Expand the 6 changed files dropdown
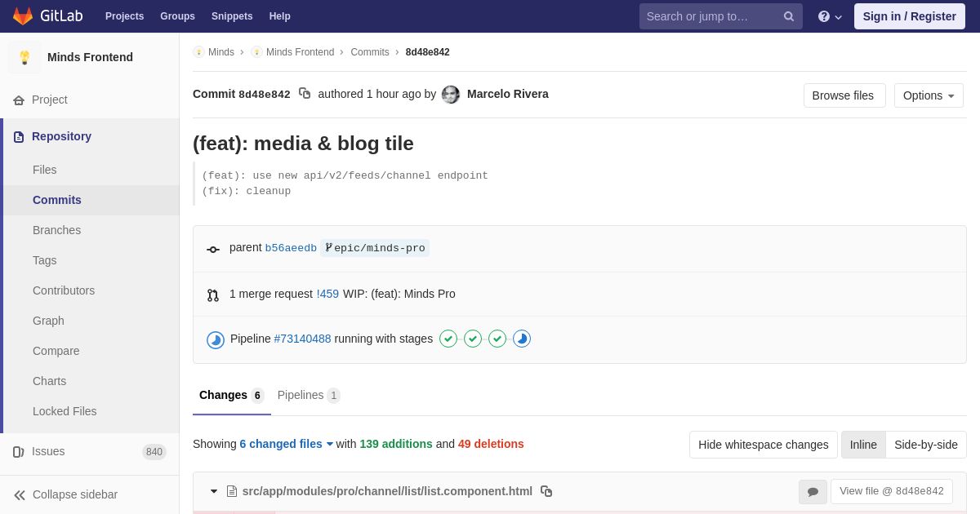 (x=287, y=444)
